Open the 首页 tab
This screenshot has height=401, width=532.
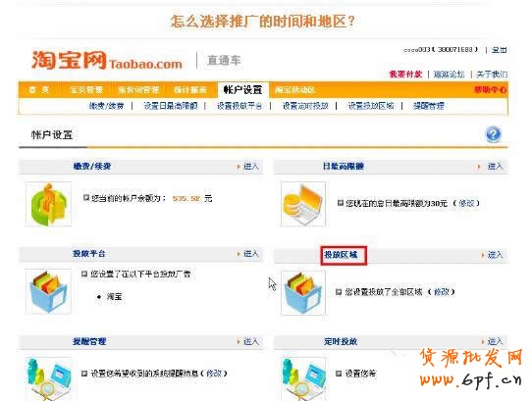(39, 90)
